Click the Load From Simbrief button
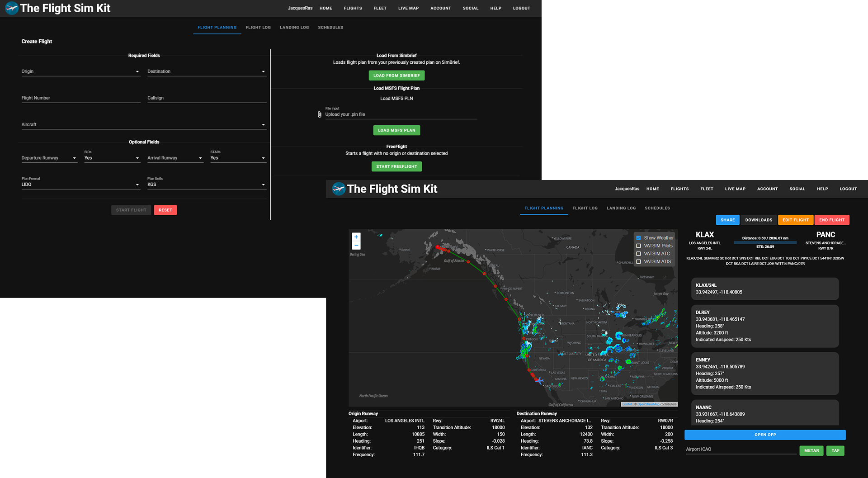The width and height of the screenshot is (868, 478). pos(396,76)
